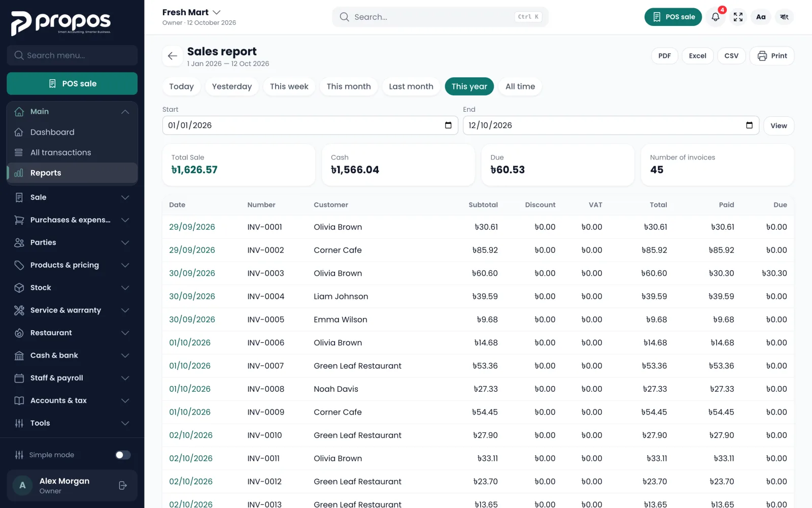812x508 pixels.
Task: Click the Search menu field in sidebar
Action: click(x=72, y=55)
